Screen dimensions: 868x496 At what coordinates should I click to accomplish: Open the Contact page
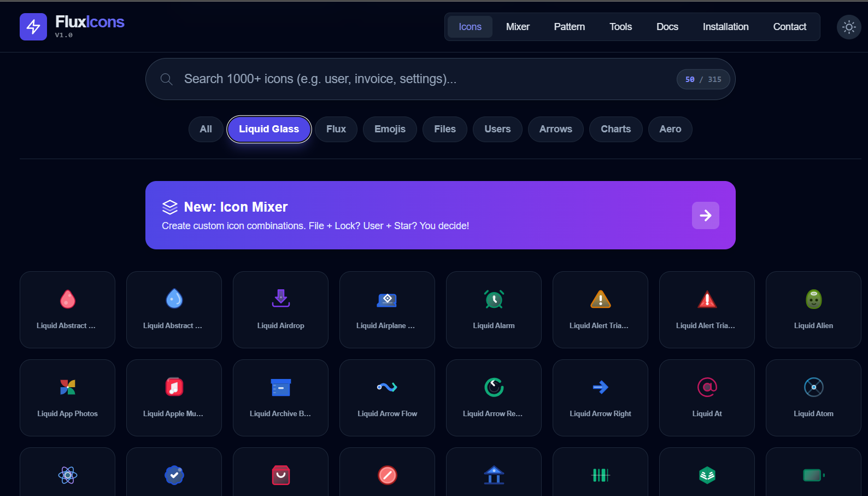(x=789, y=27)
